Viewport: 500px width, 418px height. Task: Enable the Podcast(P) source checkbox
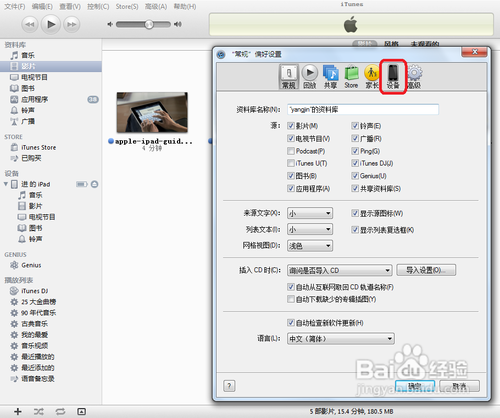pos(291,151)
